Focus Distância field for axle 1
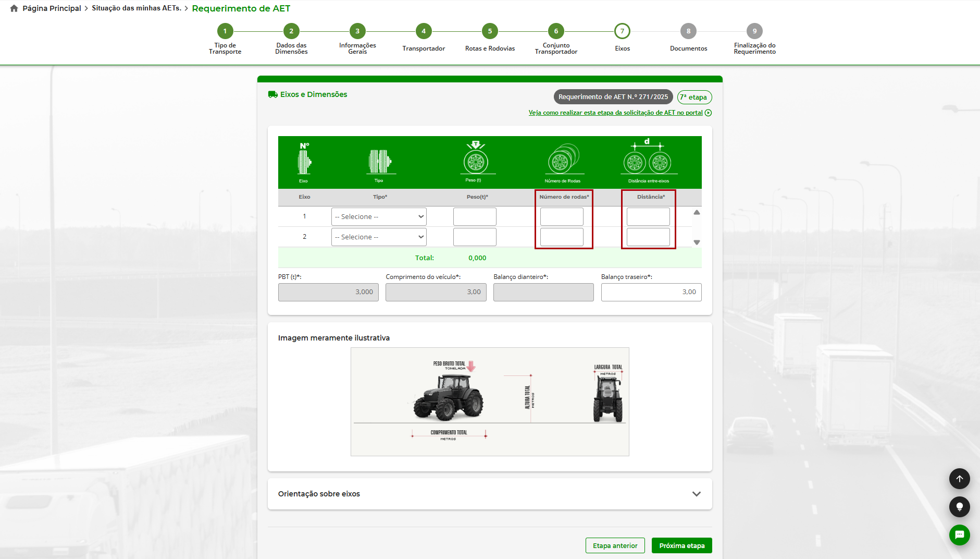Screen dimensions: 980x559 tap(648, 217)
